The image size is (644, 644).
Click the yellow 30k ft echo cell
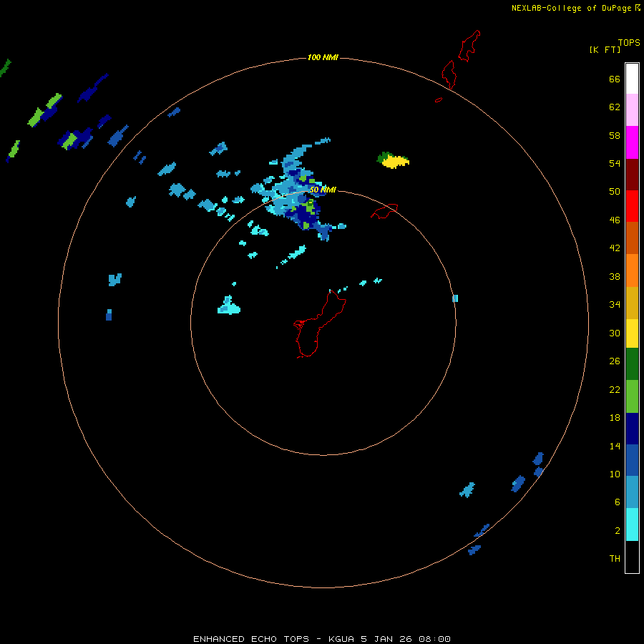tap(394, 162)
